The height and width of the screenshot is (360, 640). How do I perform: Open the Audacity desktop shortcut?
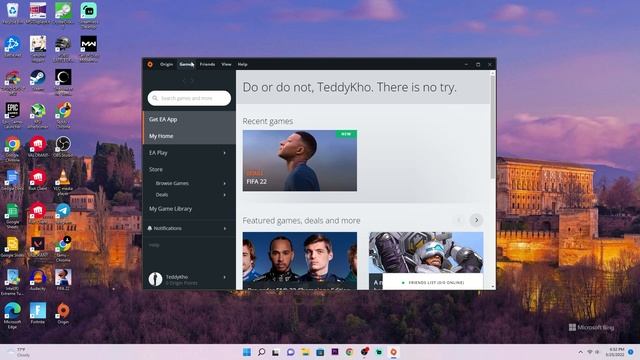point(38,280)
